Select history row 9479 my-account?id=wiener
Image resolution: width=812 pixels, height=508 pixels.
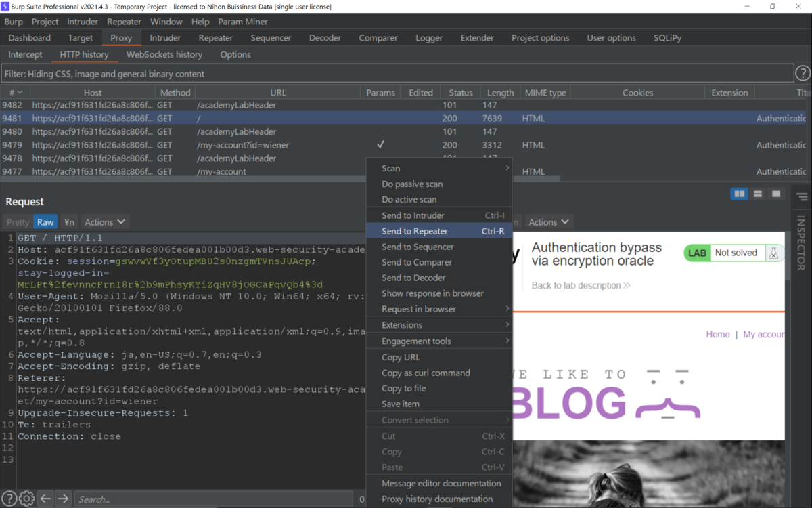(403, 145)
